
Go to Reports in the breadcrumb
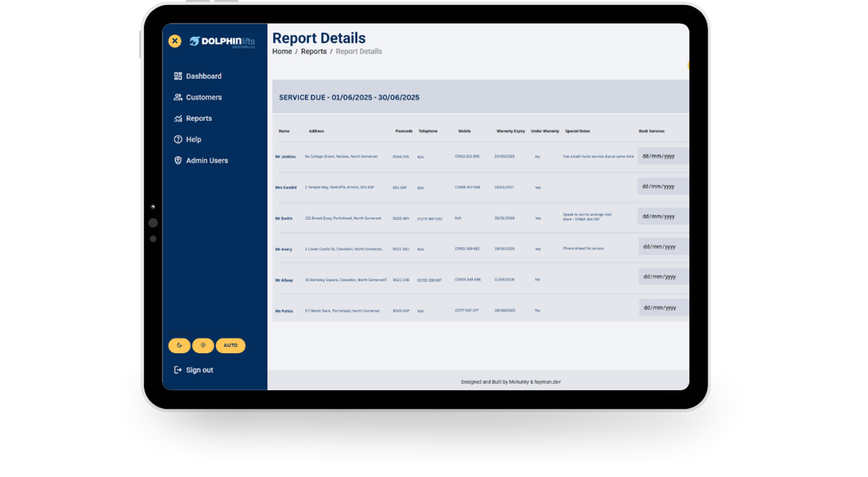pos(314,51)
